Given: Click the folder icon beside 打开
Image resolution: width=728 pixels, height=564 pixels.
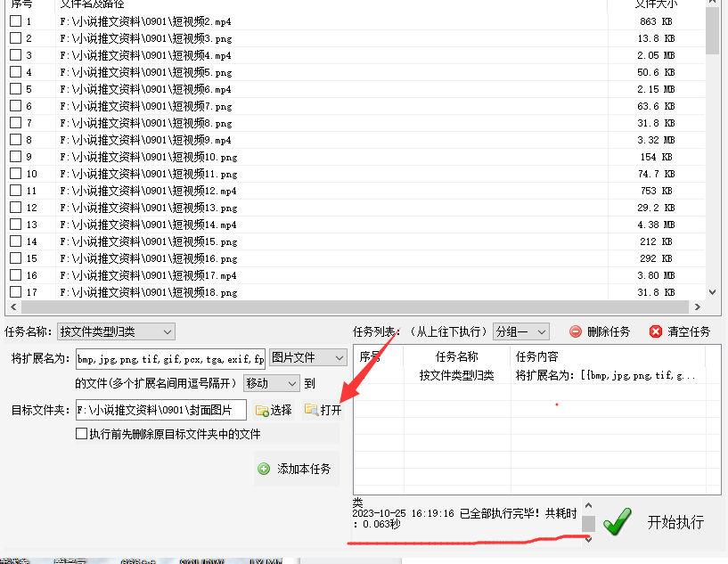Looking at the screenshot, I should (x=311, y=410).
